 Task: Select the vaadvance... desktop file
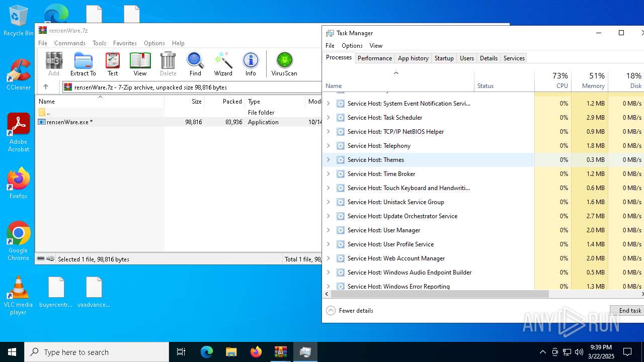pyautogui.click(x=94, y=292)
